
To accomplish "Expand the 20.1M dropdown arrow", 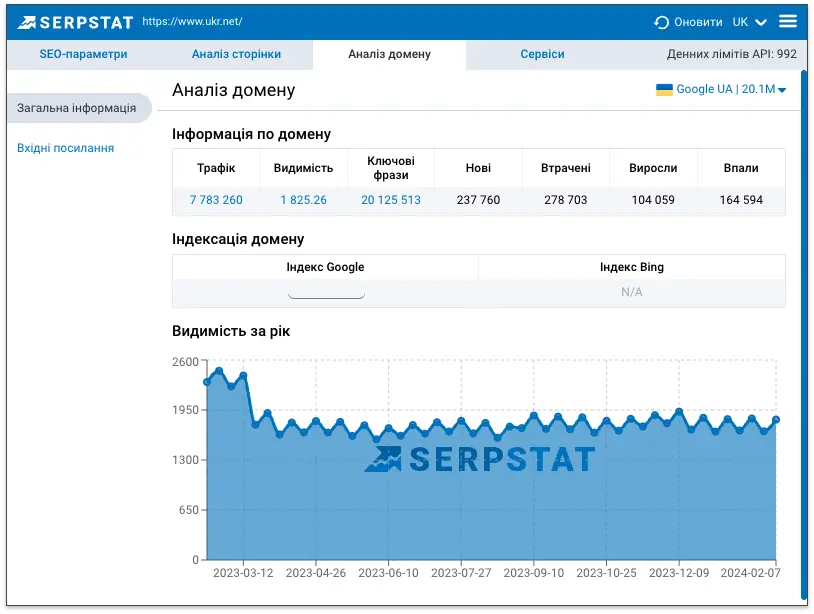I will click(x=782, y=89).
